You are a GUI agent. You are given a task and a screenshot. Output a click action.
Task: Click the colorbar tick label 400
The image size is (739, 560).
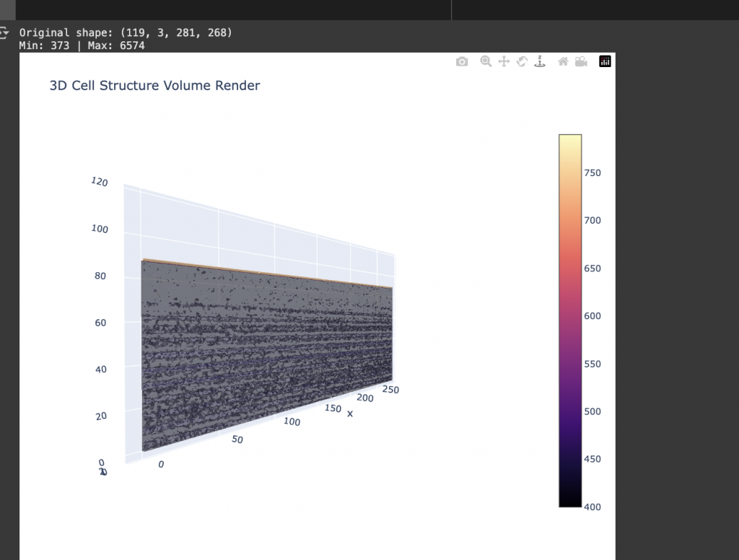tap(592, 507)
